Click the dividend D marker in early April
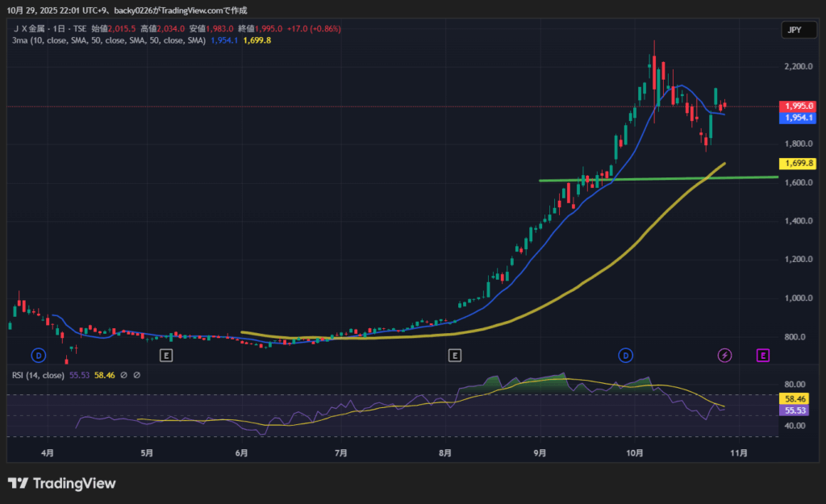 pyautogui.click(x=38, y=355)
